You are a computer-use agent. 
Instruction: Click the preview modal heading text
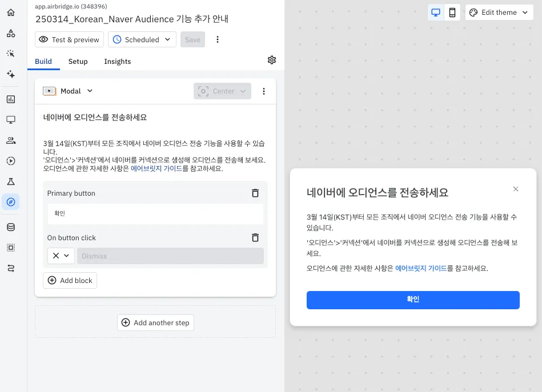pyautogui.click(x=377, y=192)
